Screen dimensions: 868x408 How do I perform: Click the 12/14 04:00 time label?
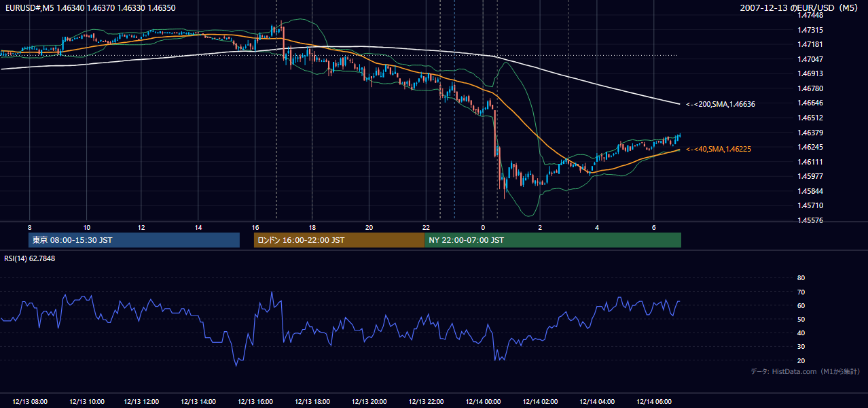point(597,402)
